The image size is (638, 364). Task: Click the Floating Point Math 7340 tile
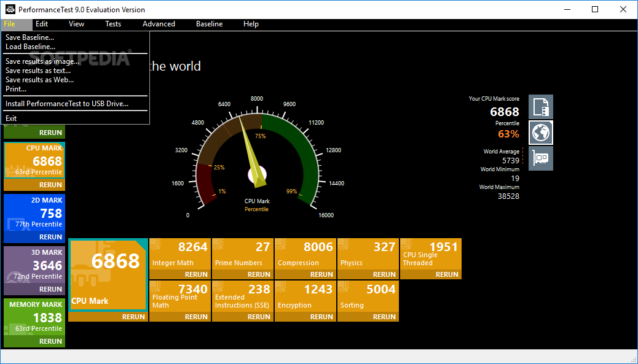click(x=180, y=296)
